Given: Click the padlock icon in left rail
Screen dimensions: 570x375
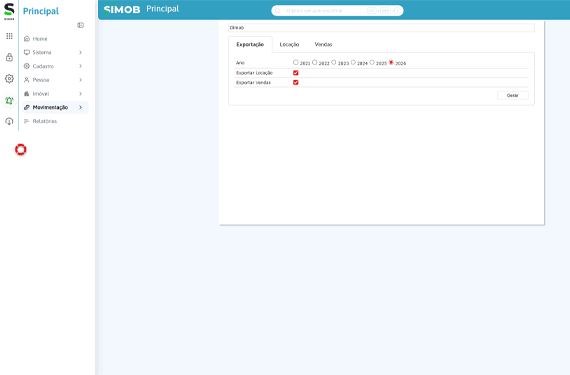Looking at the screenshot, I should tap(9, 57).
